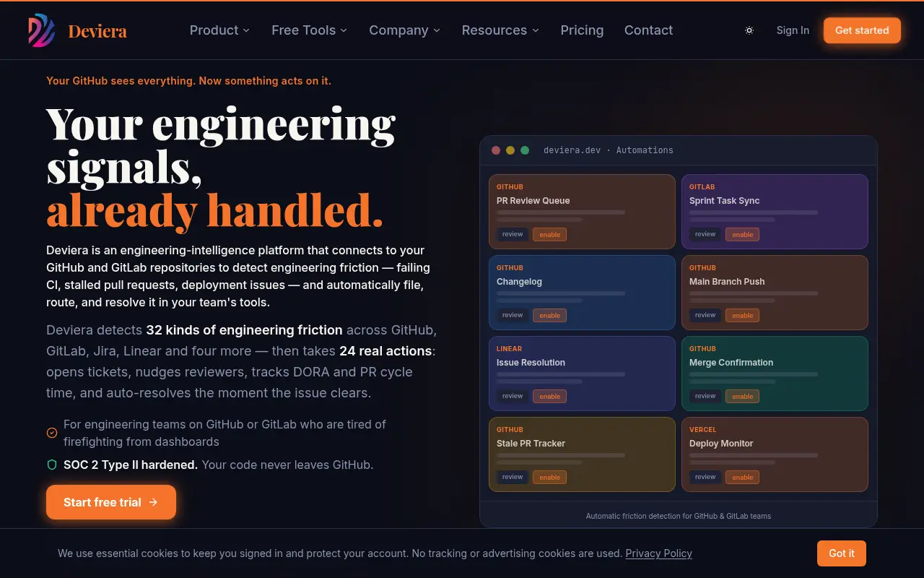Click the Get started button
This screenshot has width=924, height=578.
coord(862,30)
